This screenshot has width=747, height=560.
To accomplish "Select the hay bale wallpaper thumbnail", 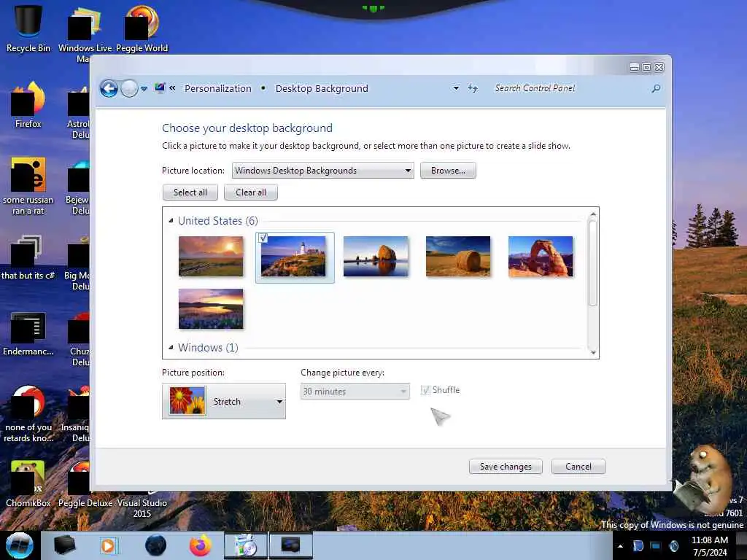I will [458, 256].
